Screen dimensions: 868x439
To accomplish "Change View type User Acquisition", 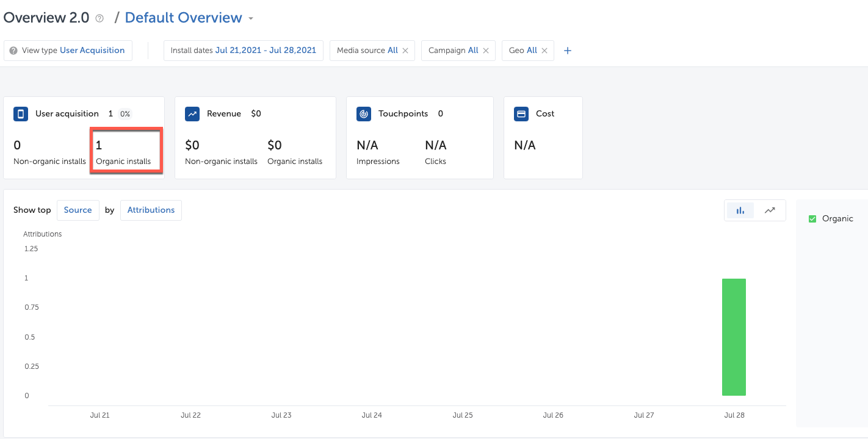I will pyautogui.click(x=68, y=51).
